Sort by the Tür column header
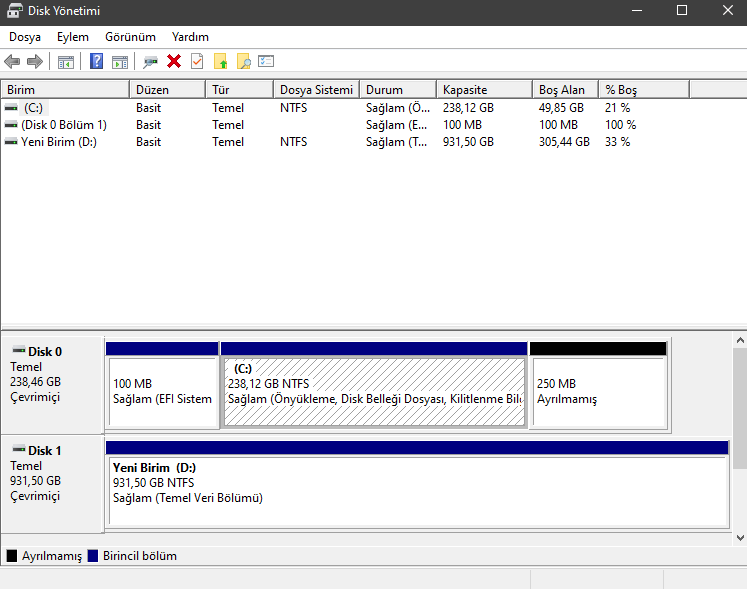Image resolution: width=747 pixels, height=589 pixels. pyautogui.click(x=240, y=90)
